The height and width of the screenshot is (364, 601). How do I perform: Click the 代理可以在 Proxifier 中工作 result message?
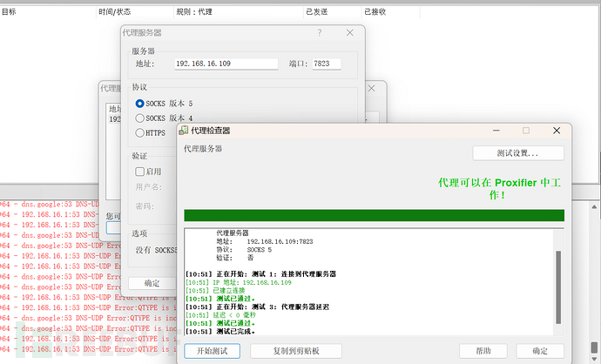pos(499,188)
